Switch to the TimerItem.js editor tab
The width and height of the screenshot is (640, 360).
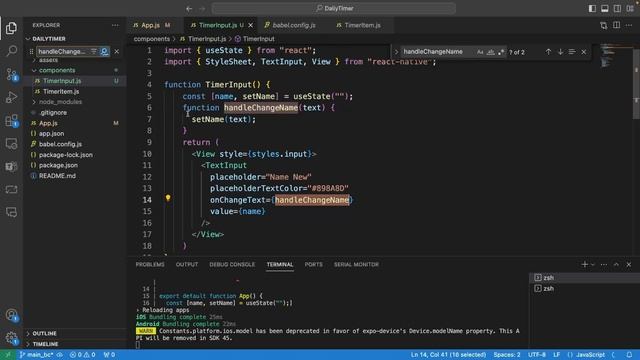coord(362,25)
